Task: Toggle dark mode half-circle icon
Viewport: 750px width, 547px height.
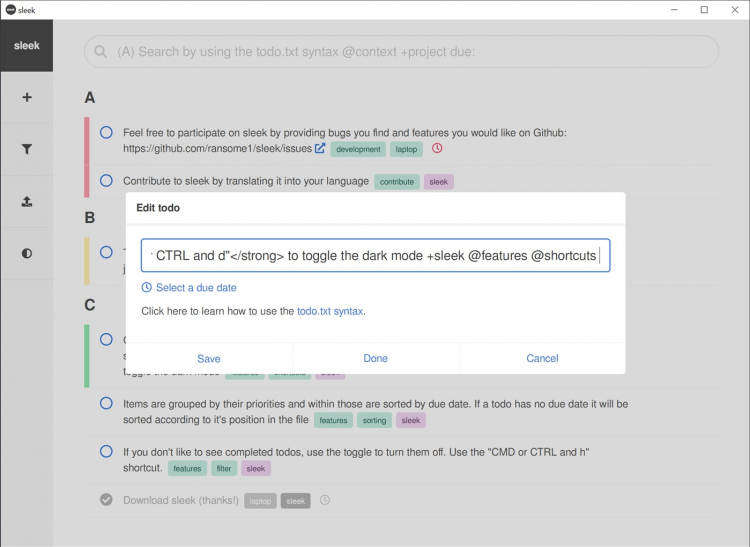Action: [26, 253]
